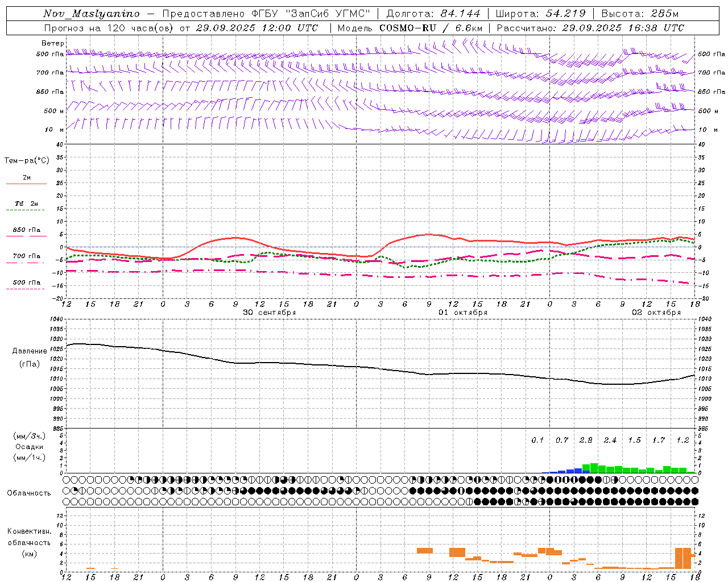
Task: Select the (мм/1ч.) precipitation unit label
Action: (30, 458)
